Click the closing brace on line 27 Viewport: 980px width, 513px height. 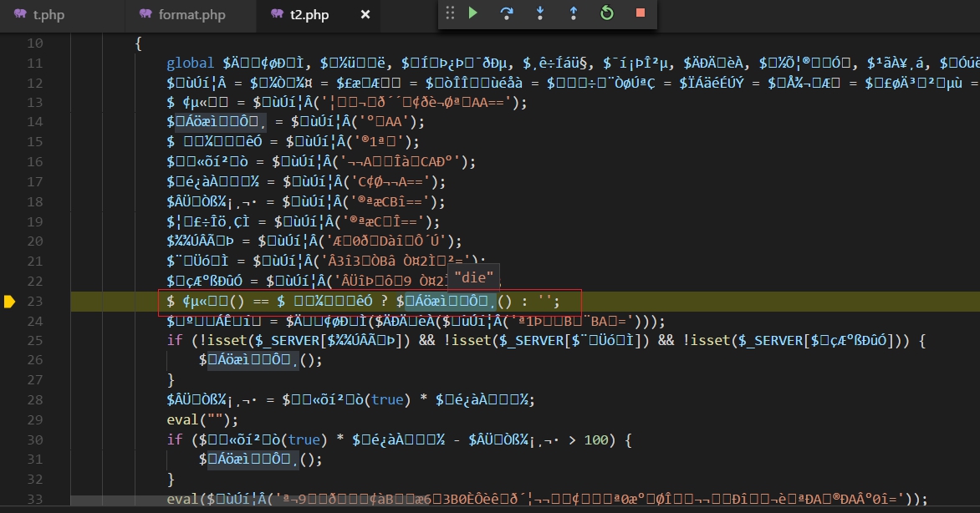[x=171, y=380]
